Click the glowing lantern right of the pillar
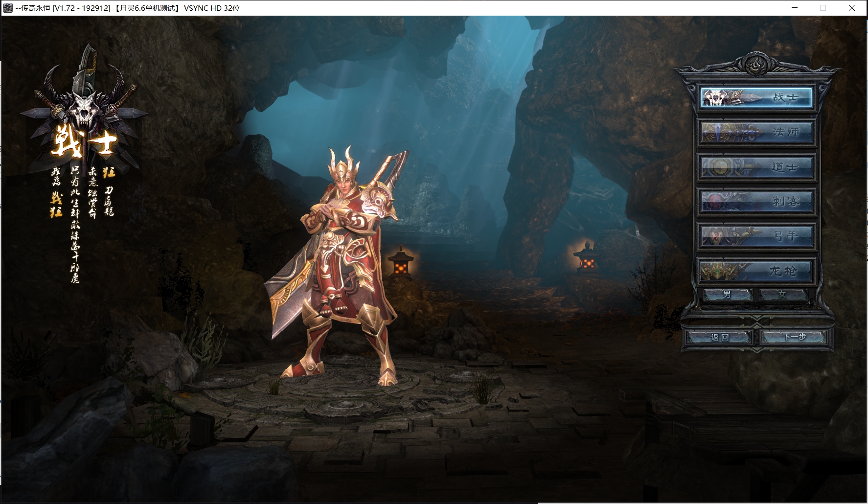Screen dimensions: 868x504 586,258
